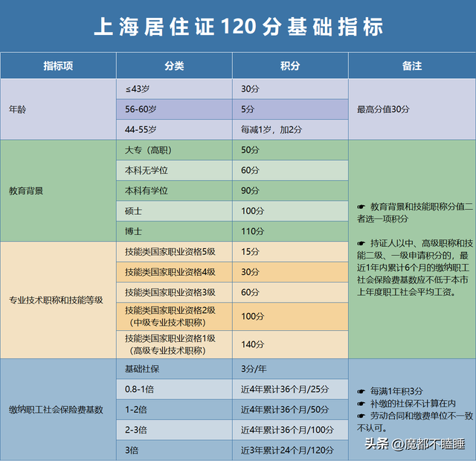Click the 硕士 cell
Screen dimensions: 476x461
(174, 211)
